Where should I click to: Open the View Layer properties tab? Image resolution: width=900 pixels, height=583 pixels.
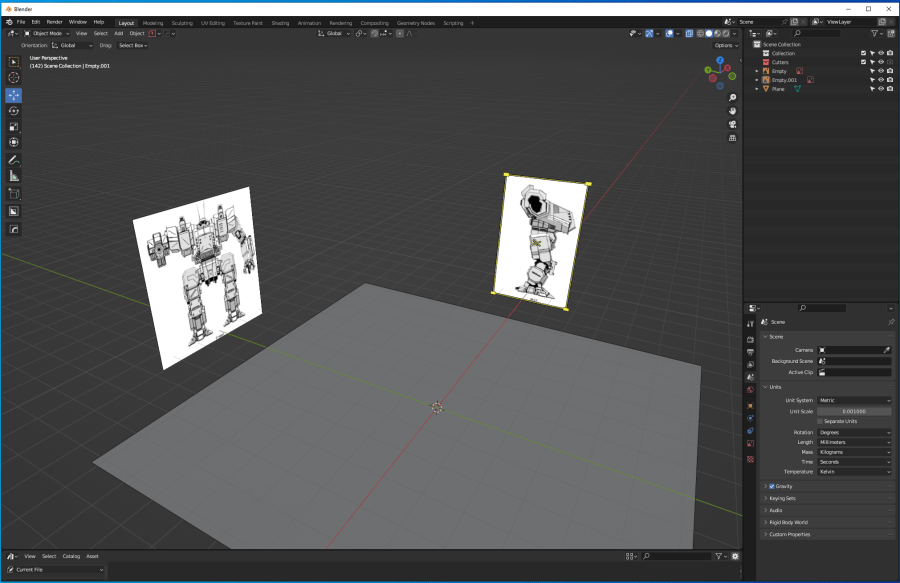(750, 365)
